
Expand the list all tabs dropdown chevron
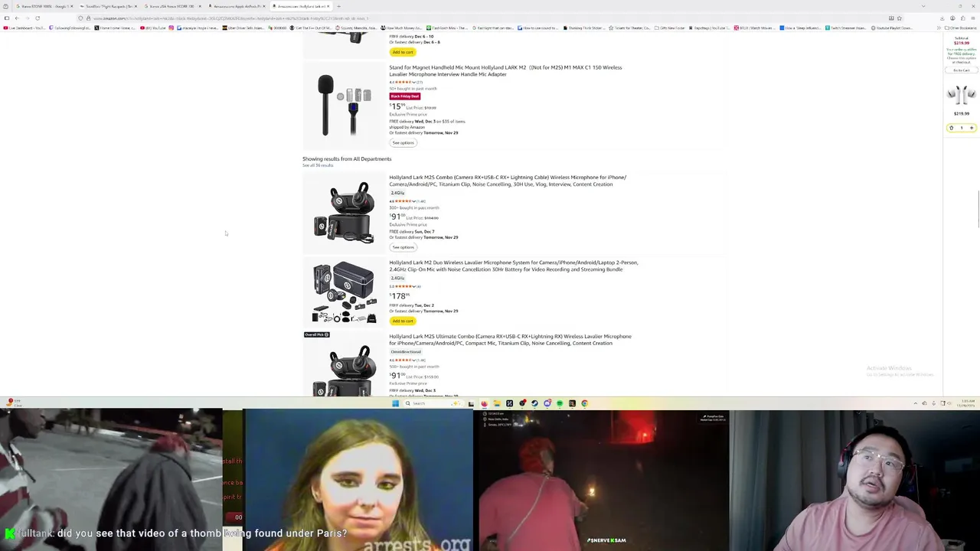pyautogui.click(x=923, y=6)
